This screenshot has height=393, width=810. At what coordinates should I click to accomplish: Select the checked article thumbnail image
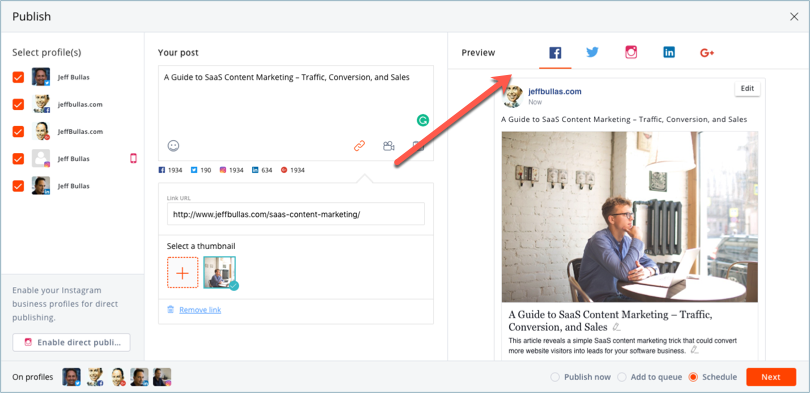tap(220, 272)
